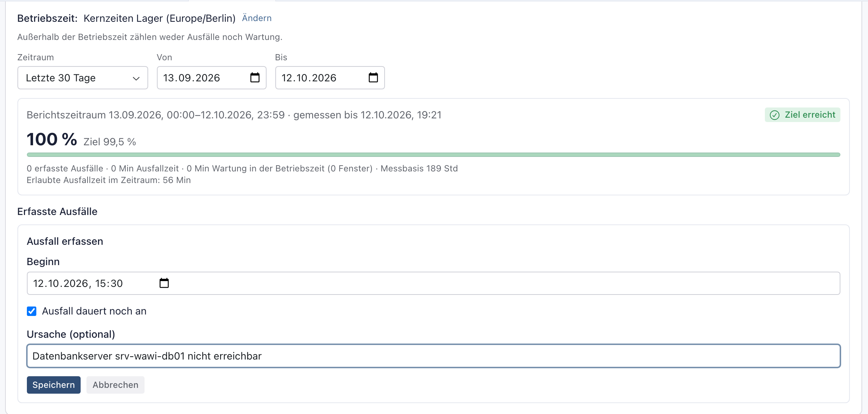868x414 pixels.
Task: Focus the Von date field 13.09.2026
Action: pyautogui.click(x=212, y=78)
